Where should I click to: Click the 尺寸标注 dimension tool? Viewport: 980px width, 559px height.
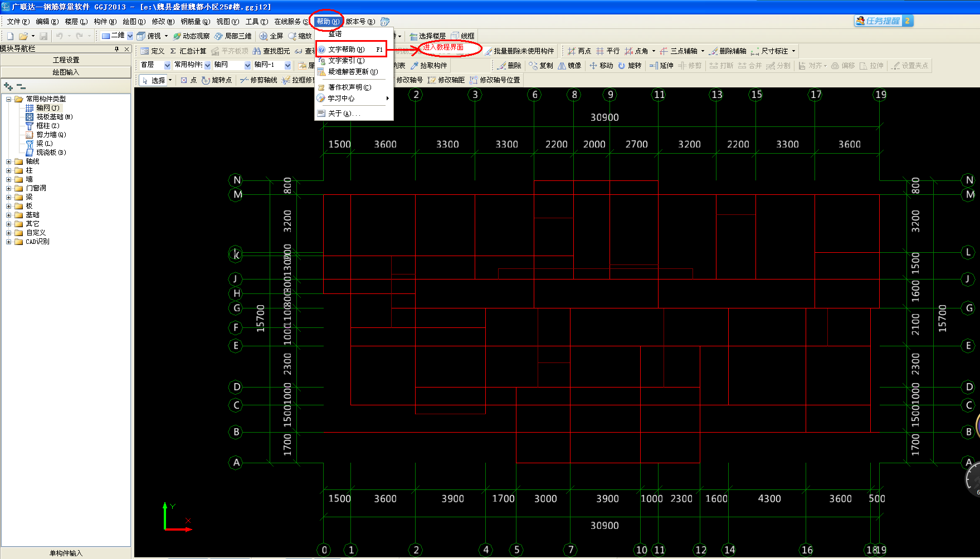point(769,51)
